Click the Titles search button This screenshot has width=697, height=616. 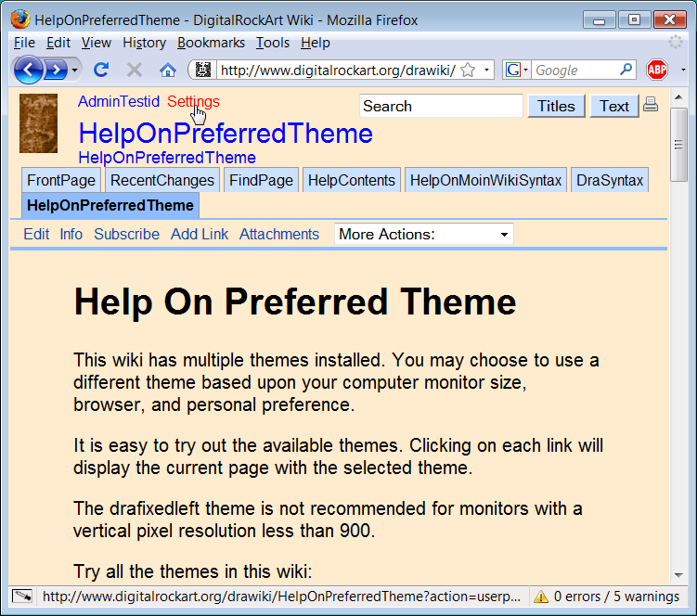point(556,106)
